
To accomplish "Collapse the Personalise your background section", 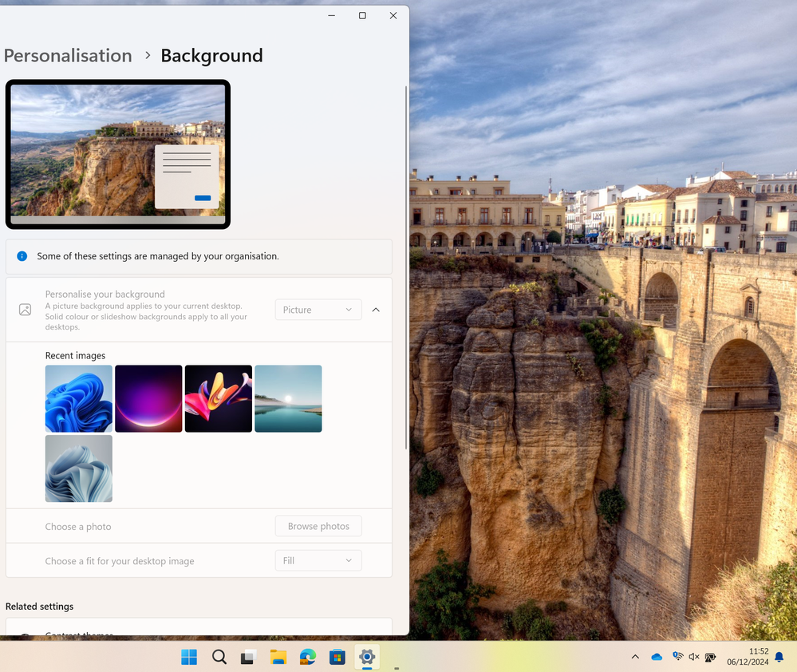I will 376,310.
